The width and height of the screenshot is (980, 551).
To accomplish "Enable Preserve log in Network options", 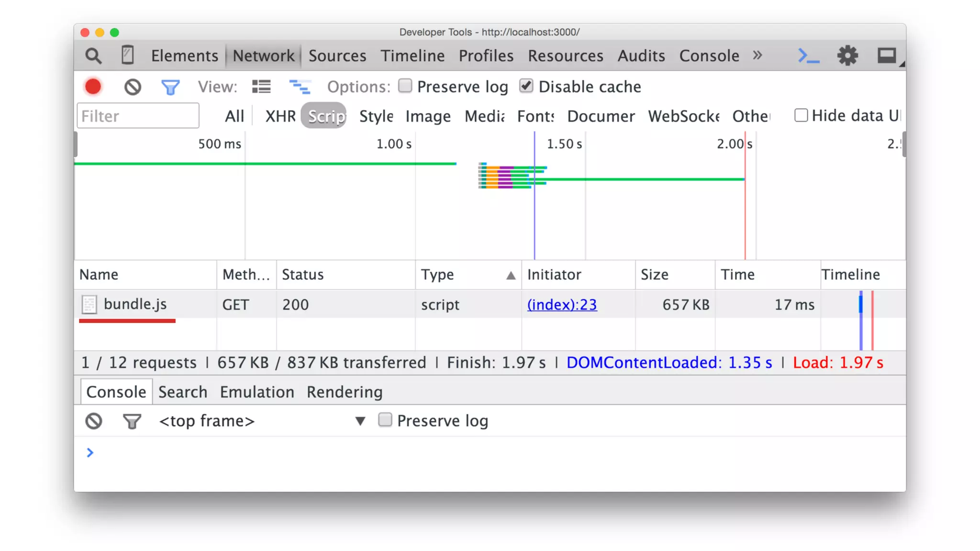I will point(405,86).
